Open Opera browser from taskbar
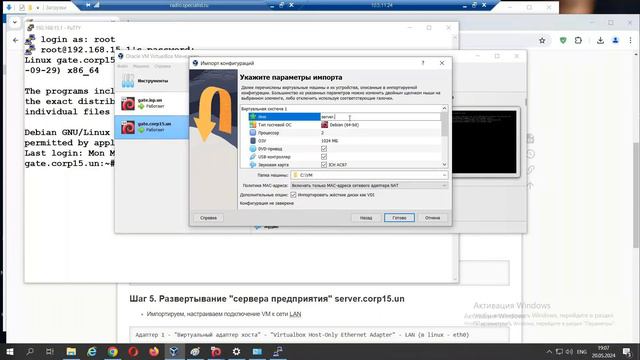640x360 pixels. point(133,351)
